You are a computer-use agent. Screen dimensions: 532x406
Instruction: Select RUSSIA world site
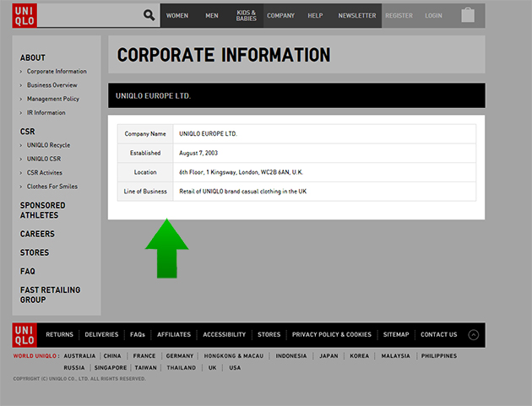click(x=74, y=368)
